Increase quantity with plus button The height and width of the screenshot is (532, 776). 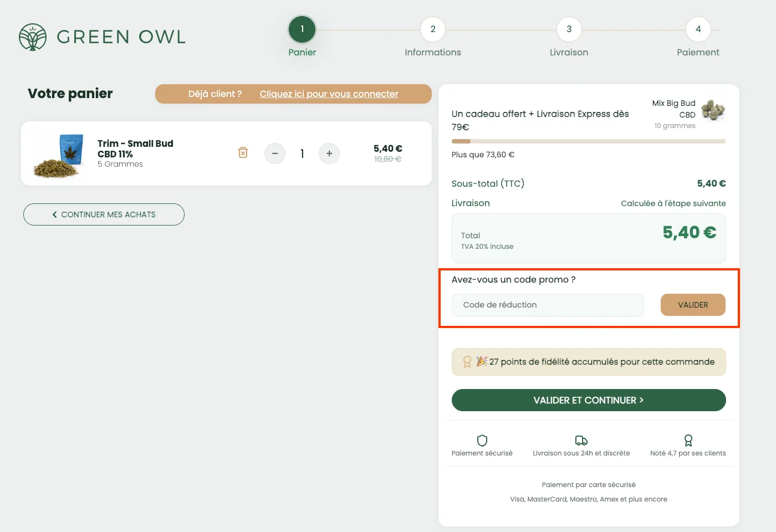[x=329, y=154]
